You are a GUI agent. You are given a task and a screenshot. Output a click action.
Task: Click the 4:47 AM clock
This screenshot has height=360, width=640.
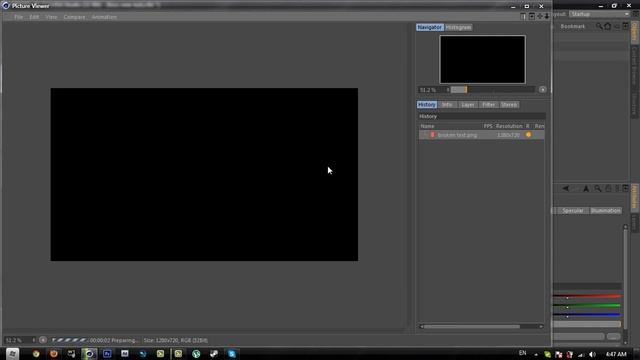coord(616,354)
